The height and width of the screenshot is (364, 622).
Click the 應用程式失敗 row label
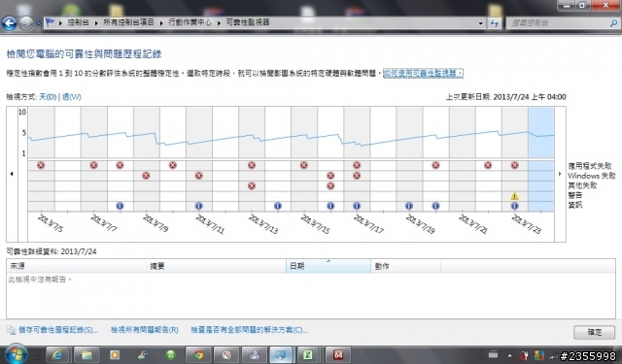(x=590, y=166)
